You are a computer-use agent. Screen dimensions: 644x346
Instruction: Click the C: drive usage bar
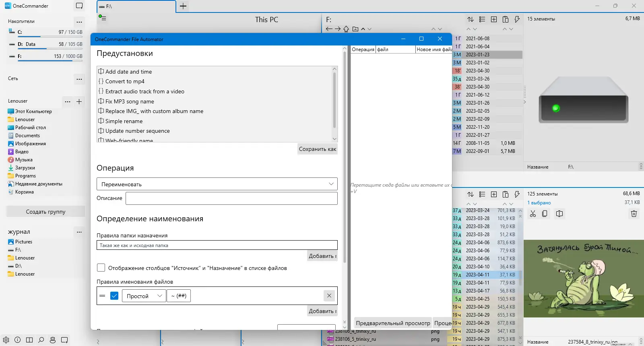tap(45, 37)
